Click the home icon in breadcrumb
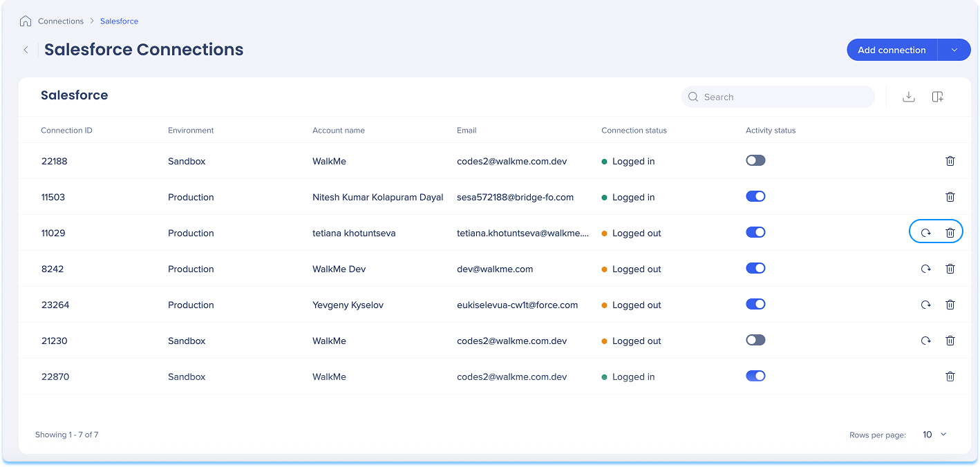 (x=26, y=21)
